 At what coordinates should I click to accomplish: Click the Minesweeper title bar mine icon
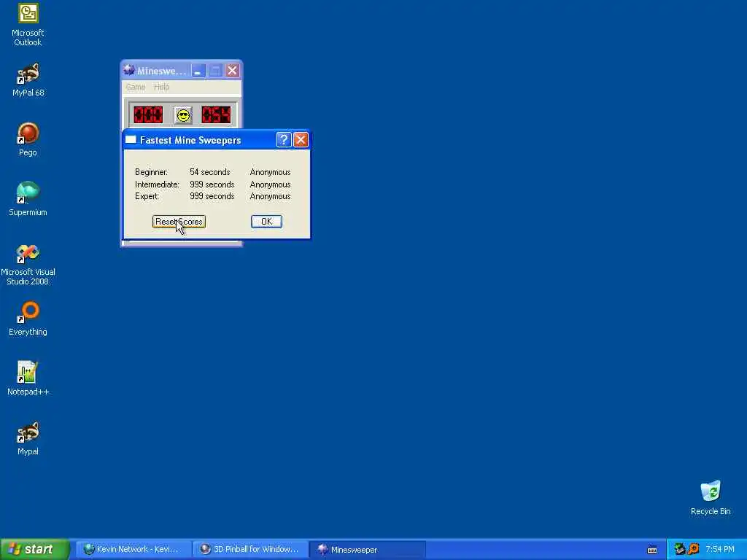129,71
